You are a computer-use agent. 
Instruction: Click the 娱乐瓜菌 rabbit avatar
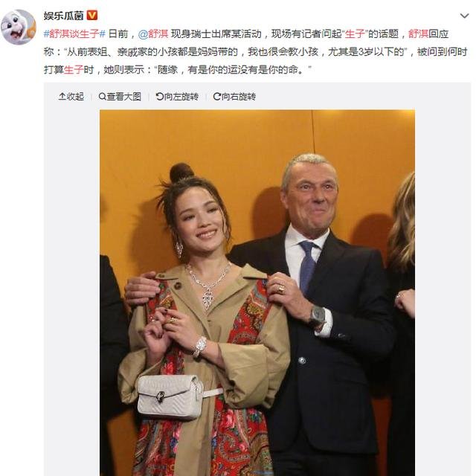click(x=18, y=27)
